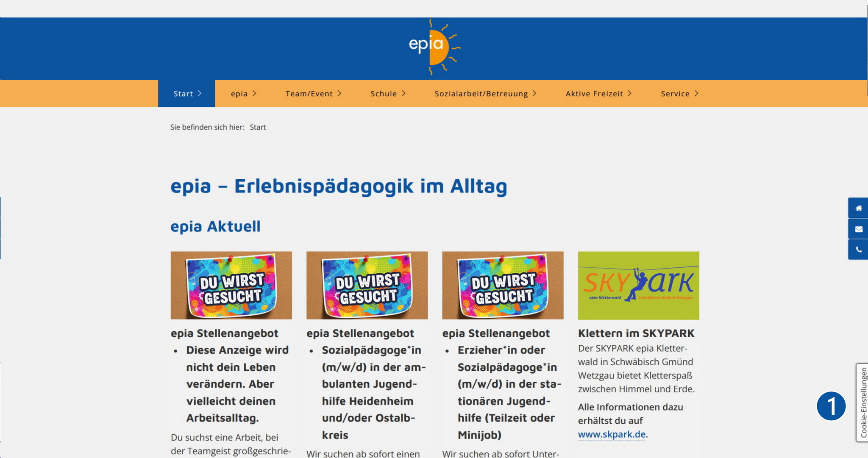Open the Cookie-Einstellungen side tab
The width and height of the screenshot is (868, 458).
point(862,402)
